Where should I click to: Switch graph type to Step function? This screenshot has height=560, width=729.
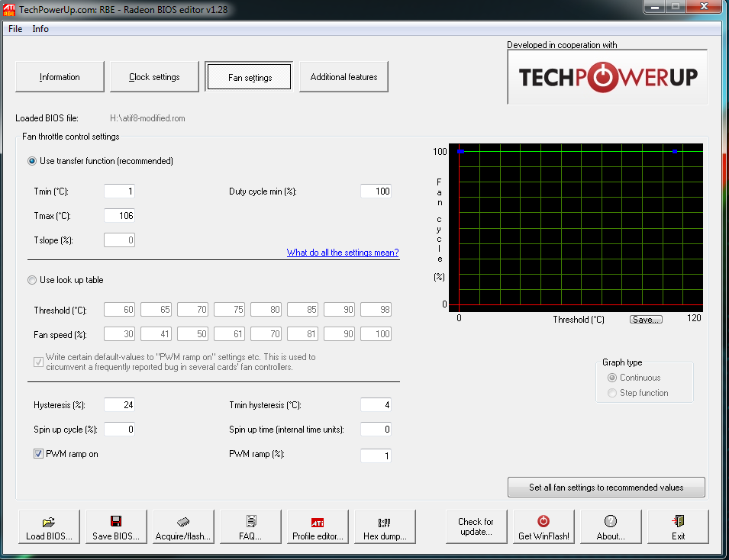tap(612, 393)
